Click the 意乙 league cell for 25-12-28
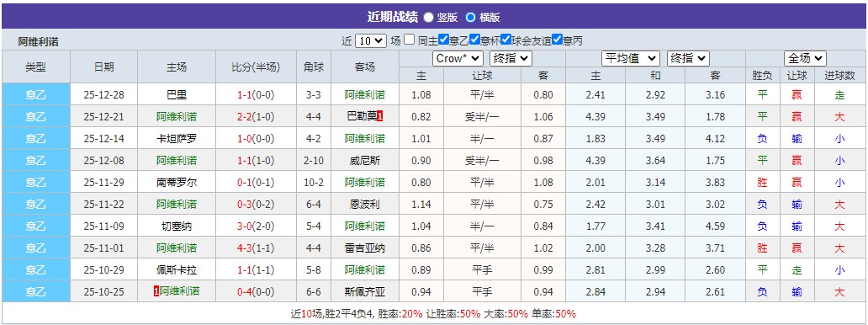Viewport: 868px width, 325px height. pyautogui.click(x=36, y=95)
